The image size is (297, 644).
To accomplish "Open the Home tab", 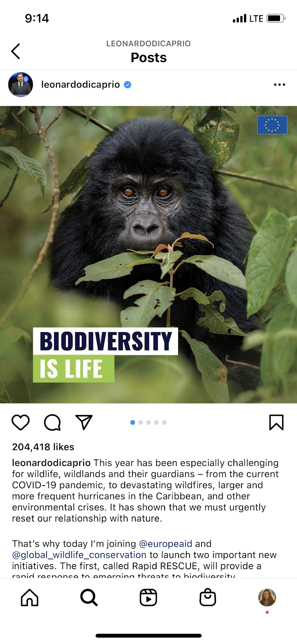I will click(x=30, y=598).
